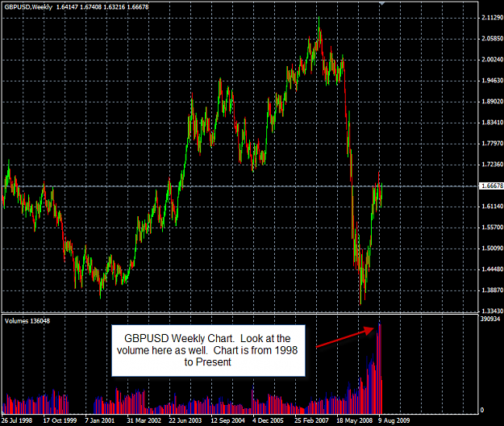
Task: Click the 390934 volume scale label
Action: (490, 319)
